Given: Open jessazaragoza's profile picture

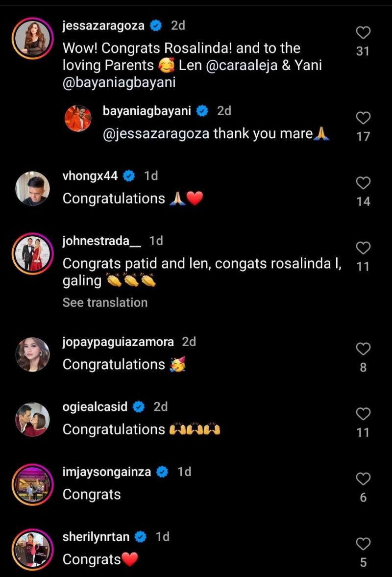Looking at the screenshot, I should [33, 39].
